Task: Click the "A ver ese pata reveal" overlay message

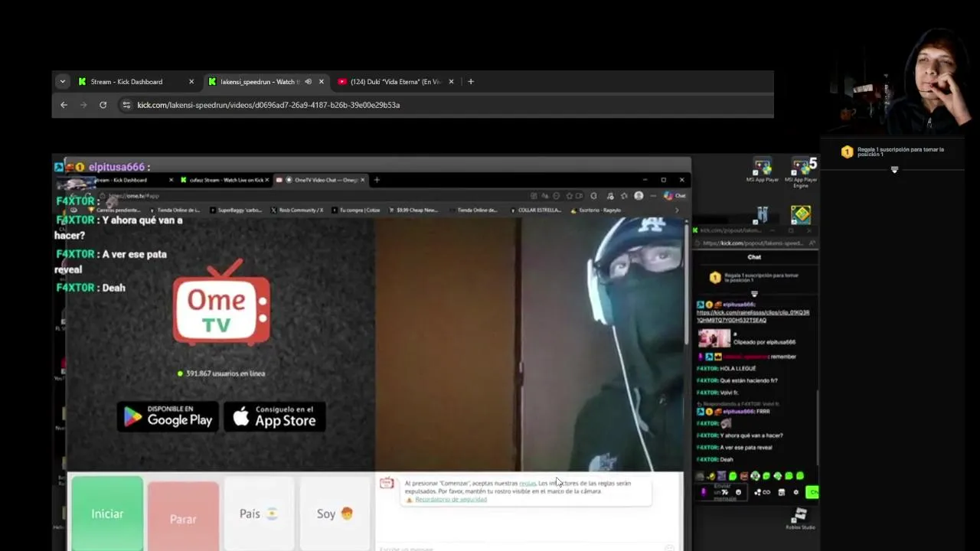Action: click(x=110, y=262)
